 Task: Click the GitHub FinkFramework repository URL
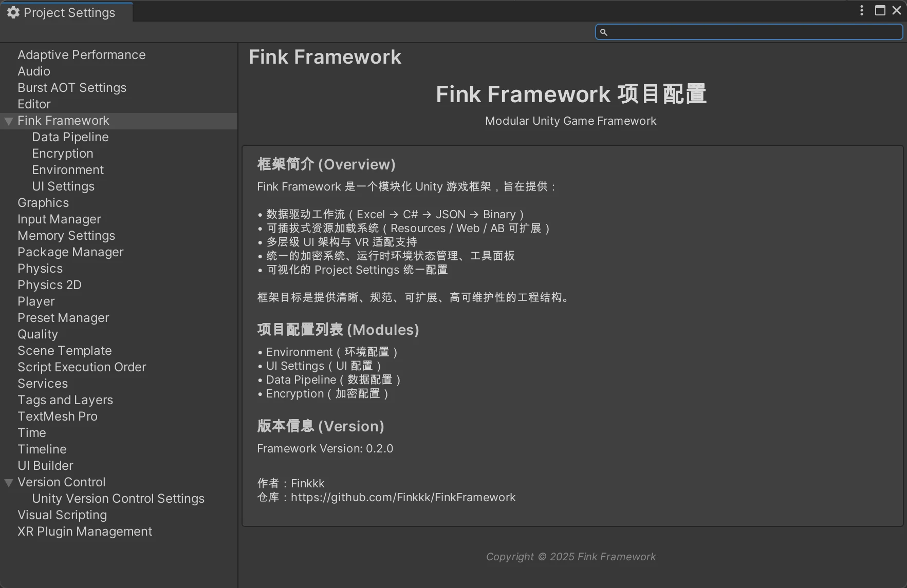pyautogui.click(x=403, y=497)
